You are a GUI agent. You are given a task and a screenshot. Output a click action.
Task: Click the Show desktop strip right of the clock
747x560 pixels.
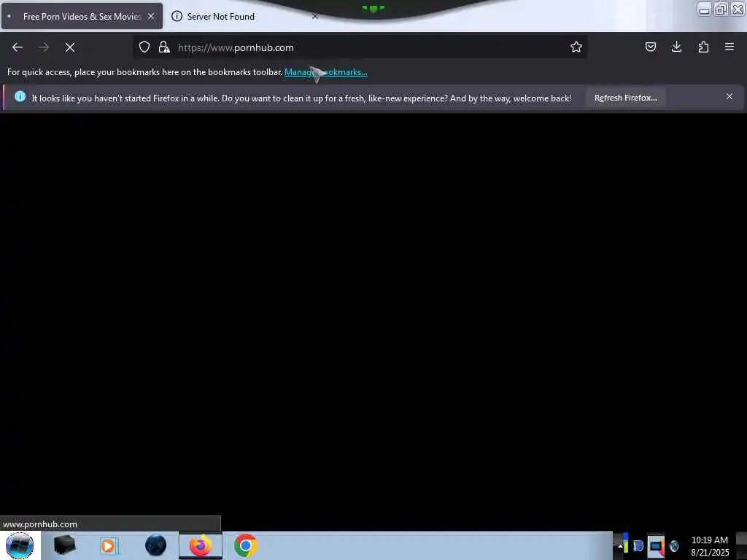pyautogui.click(x=741, y=545)
